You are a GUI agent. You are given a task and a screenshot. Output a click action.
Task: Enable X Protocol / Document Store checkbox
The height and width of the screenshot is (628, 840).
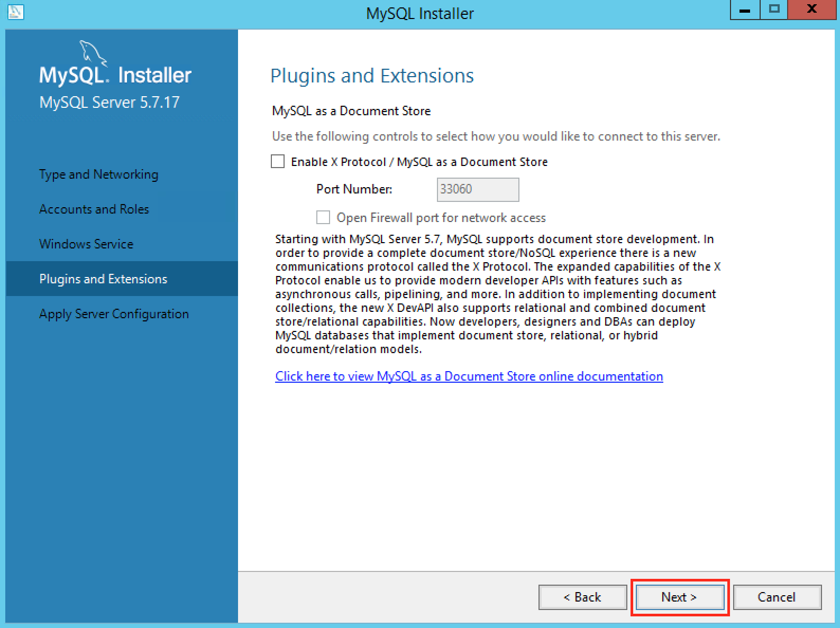[x=278, y=161]
